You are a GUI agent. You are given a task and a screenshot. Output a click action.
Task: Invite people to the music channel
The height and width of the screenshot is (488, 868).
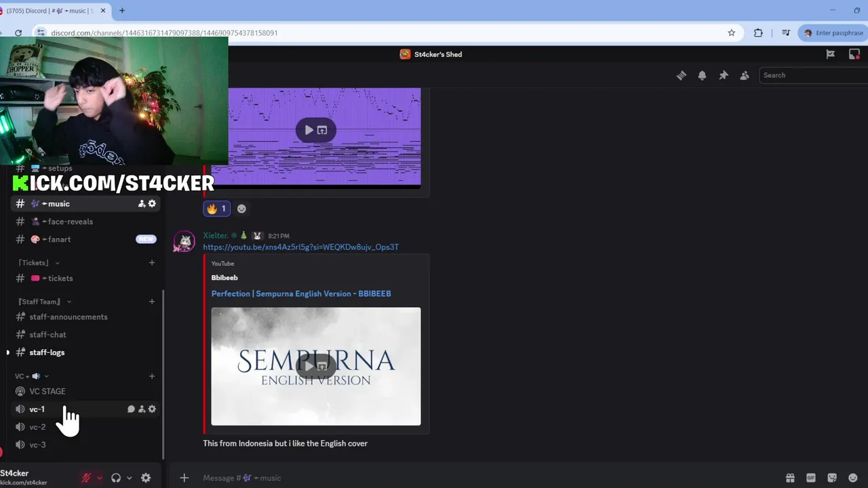(x=142, y=203)
